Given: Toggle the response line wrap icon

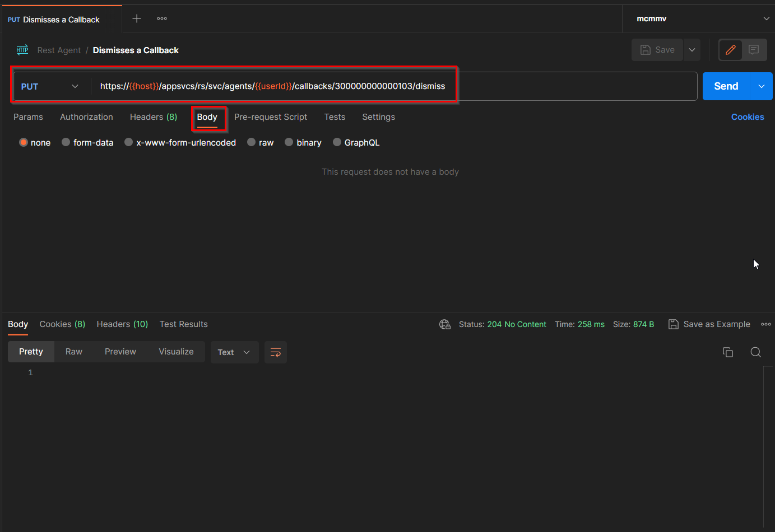Looking at the screenshot, I should click(276, 352).
